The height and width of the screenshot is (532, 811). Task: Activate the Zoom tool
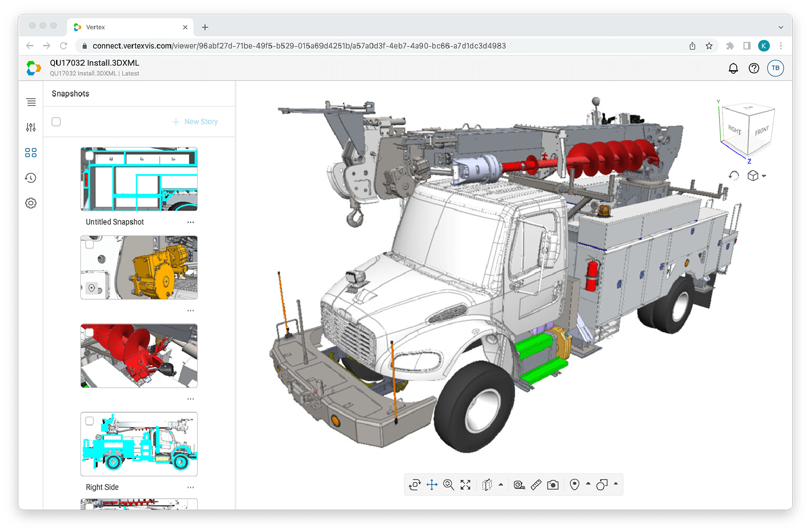[x=448, y=485]
